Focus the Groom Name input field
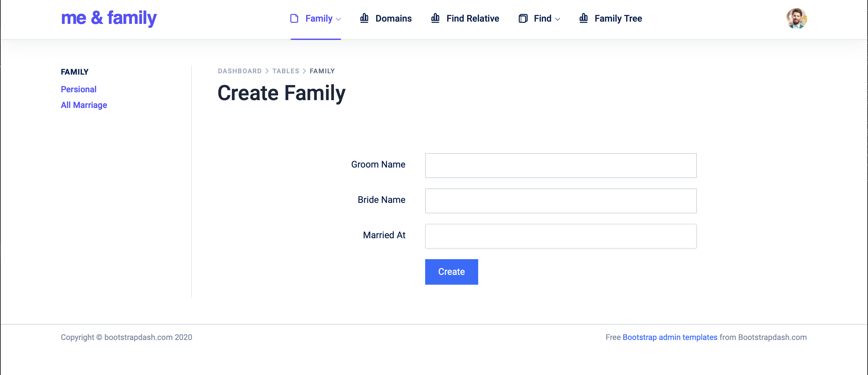This screenshot has width=868, height=375. pos(561,166)
